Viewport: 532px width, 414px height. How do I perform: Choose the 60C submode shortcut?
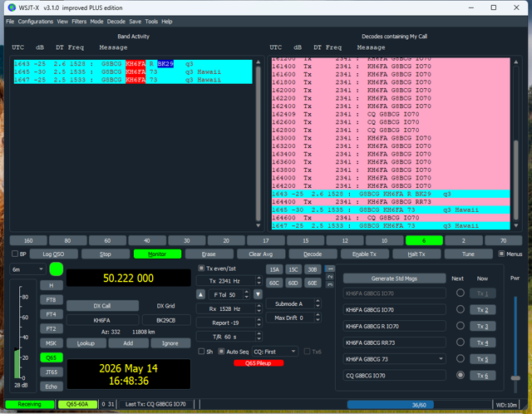click(274, 283)
